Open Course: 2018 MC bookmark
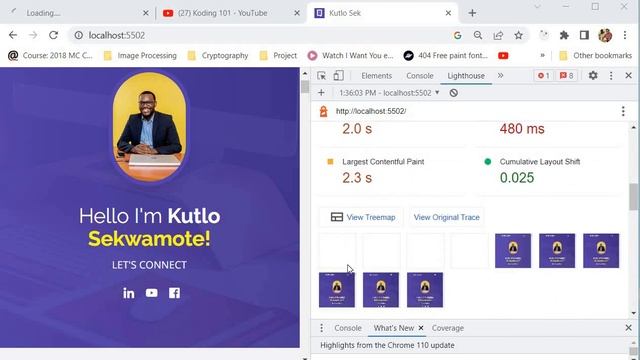640x360 pixels. point(51,56)
